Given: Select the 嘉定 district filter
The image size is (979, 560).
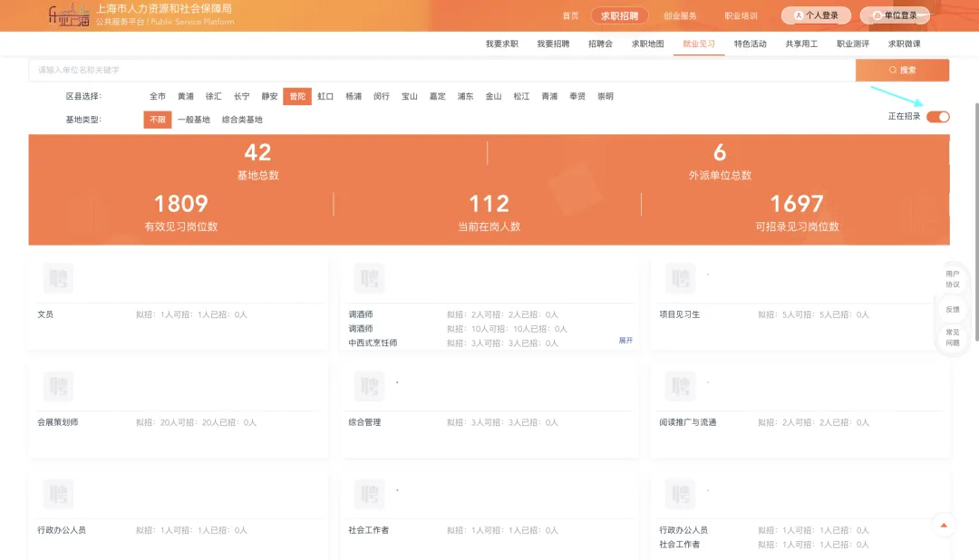Looking at the screenshot, I should 437,96.
